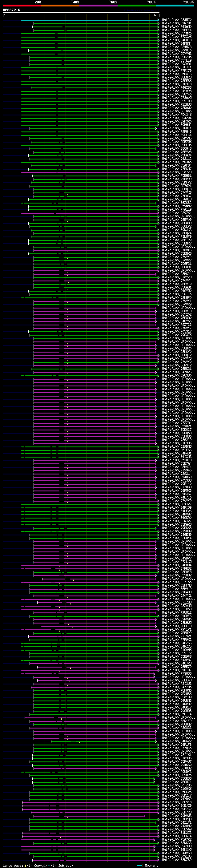Select hit label UniRef100_Q00WJ6
The image size is (197, 868).
(x=177, y=50)
